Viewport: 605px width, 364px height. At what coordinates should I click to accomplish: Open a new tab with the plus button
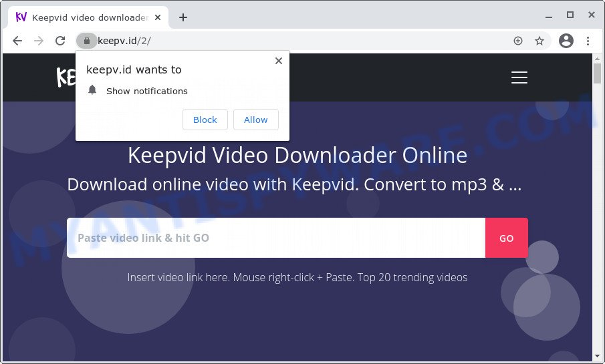(x=183, y=17)
